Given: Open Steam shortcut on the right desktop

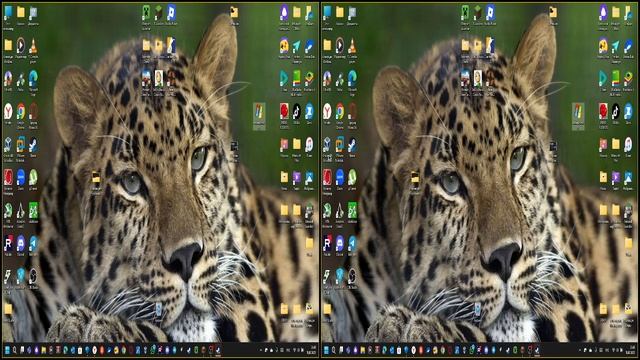Looking at the screenshot, I should click(353, 144).
